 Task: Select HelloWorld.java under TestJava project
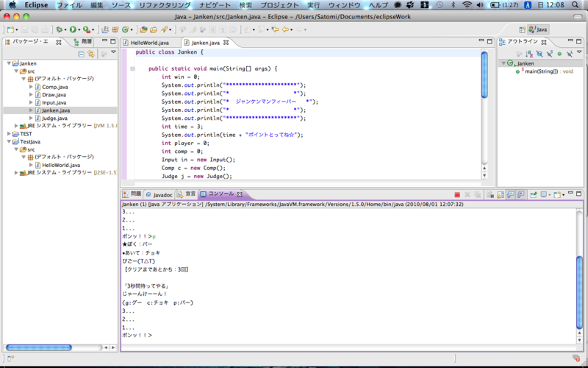[x=61, y=165]
